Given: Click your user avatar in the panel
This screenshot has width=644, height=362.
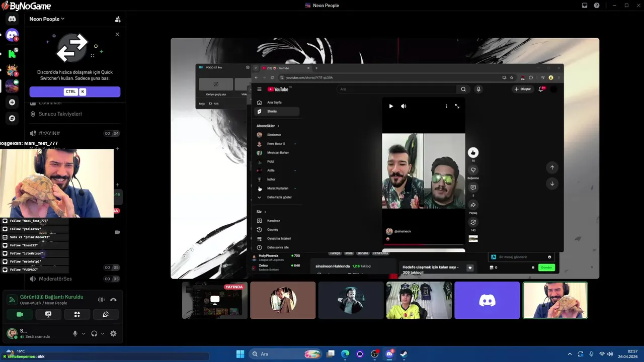Looking at the screenshot, I should pos(12,333).
